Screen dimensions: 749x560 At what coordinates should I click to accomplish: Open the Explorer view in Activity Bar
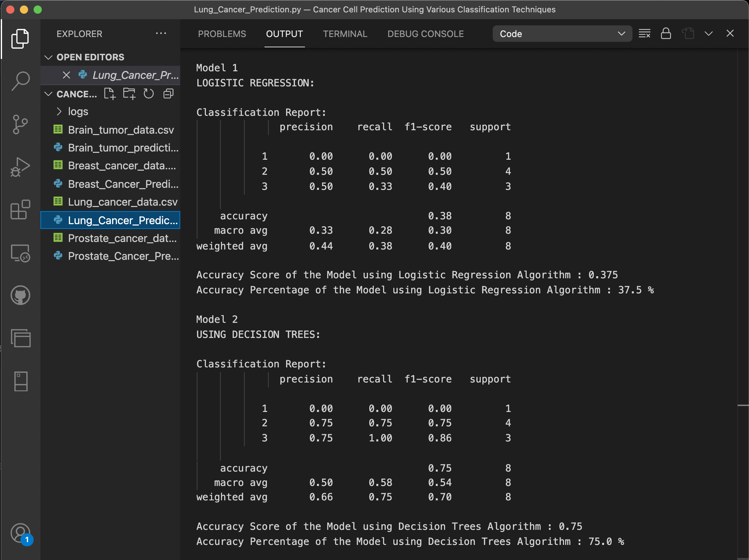[20, 38]
